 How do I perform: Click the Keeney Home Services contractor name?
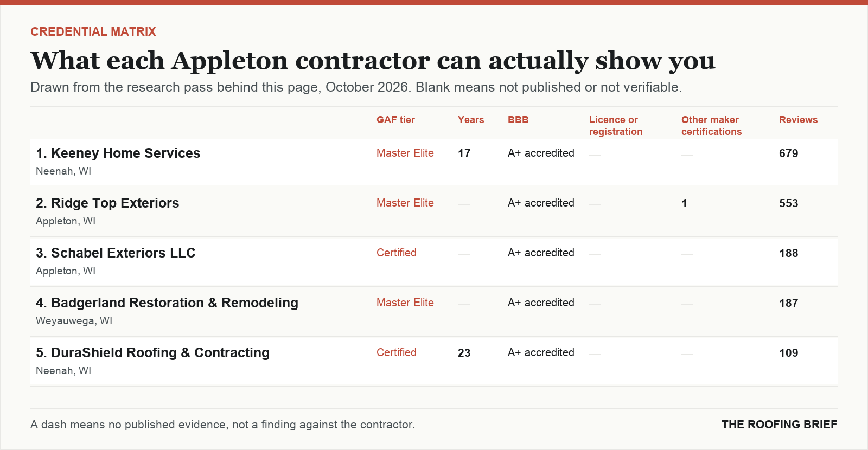[118, 153]
